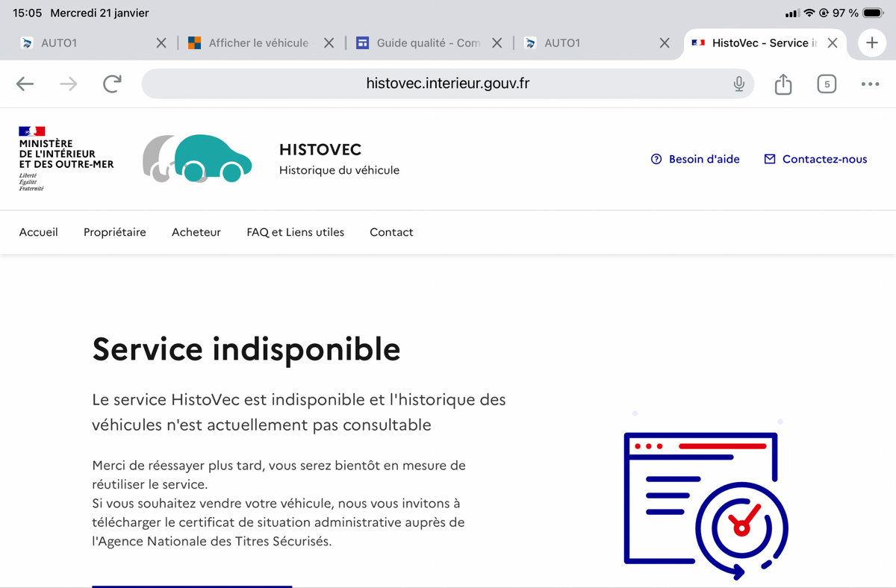Tap the microphone icon in address bar
Screen dimensions: 896x588
click(x=738, y=84)
